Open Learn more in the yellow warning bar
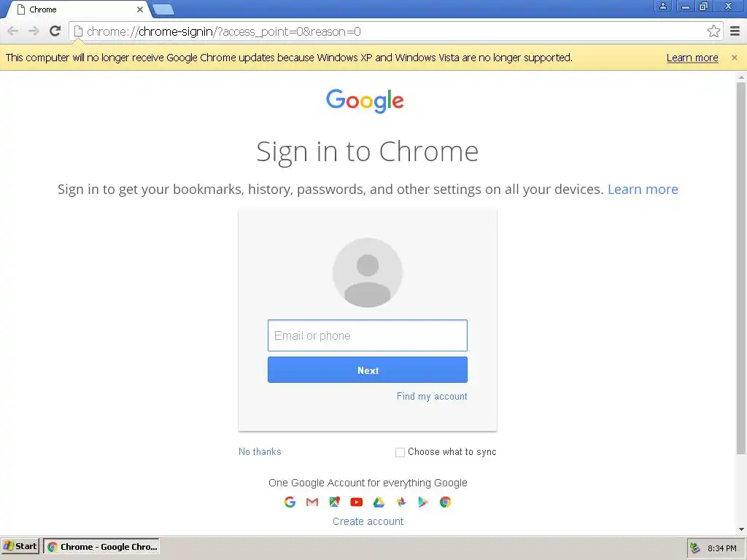 (692, 58)
